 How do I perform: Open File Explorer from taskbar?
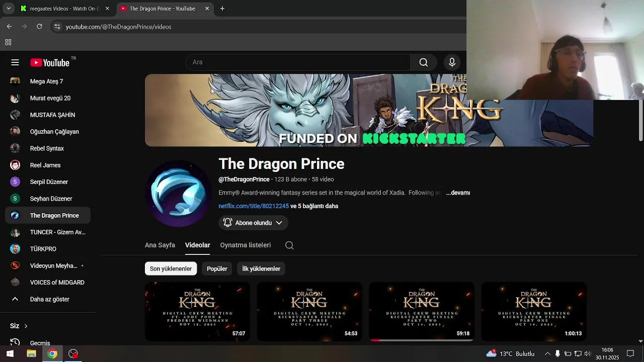pyautogui.click(x=31, y=353)
